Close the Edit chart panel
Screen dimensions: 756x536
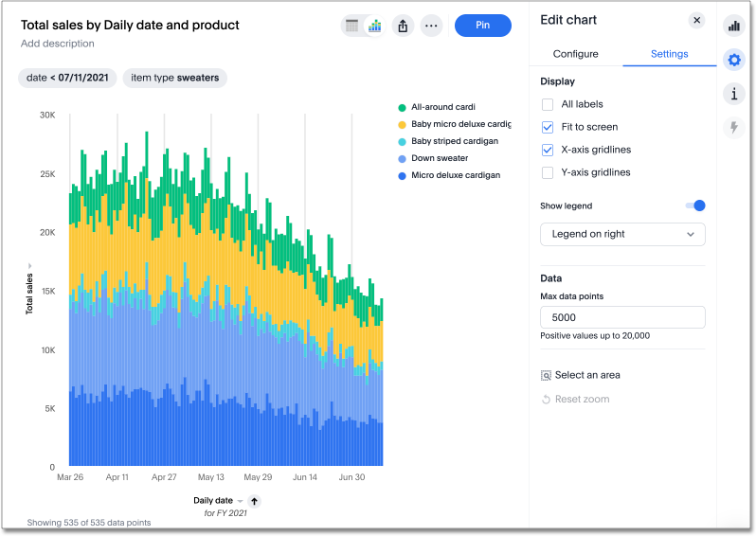click(x=696, y=20)
